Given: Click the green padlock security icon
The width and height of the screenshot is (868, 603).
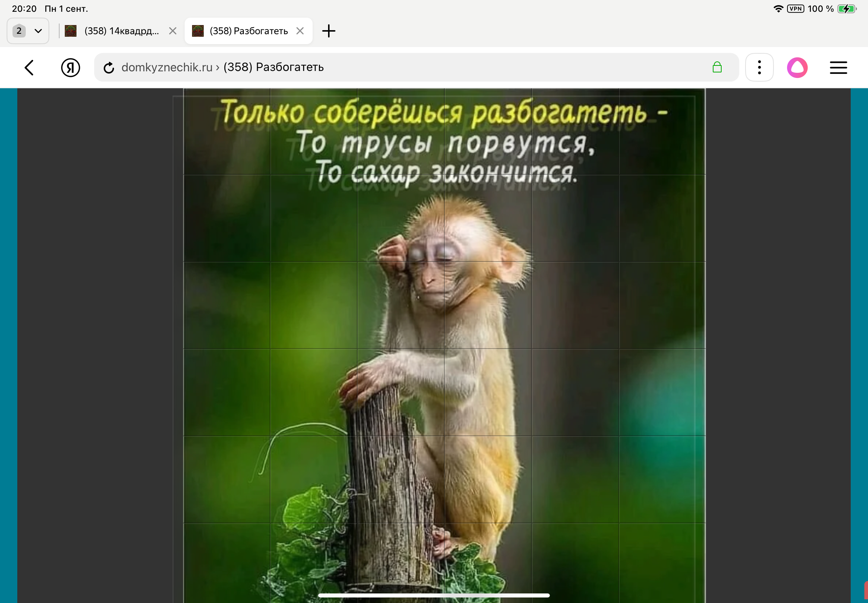Looking at the screenshot, I should pyautogui.click(x=717, y=67).
